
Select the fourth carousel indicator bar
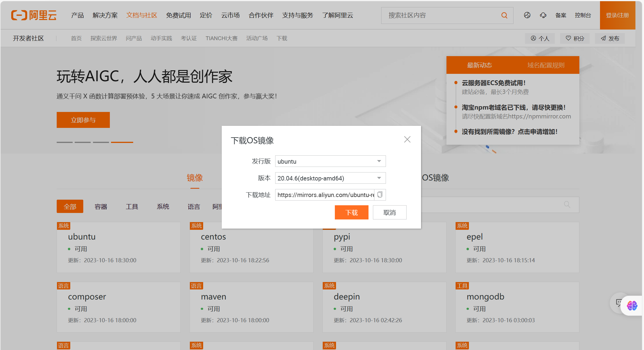[122, 142]
